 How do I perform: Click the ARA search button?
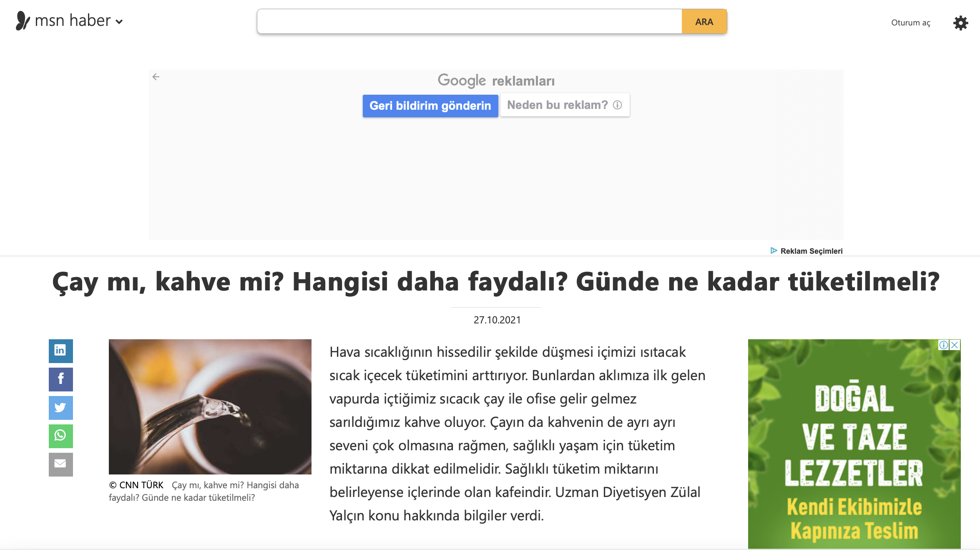coord(704,22)
